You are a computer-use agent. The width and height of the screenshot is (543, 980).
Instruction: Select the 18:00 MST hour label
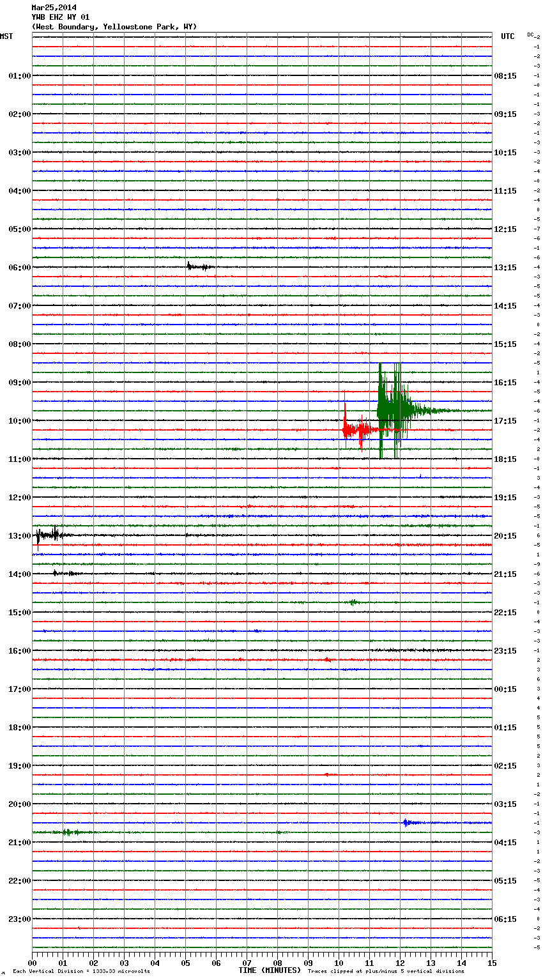[19, 728]
